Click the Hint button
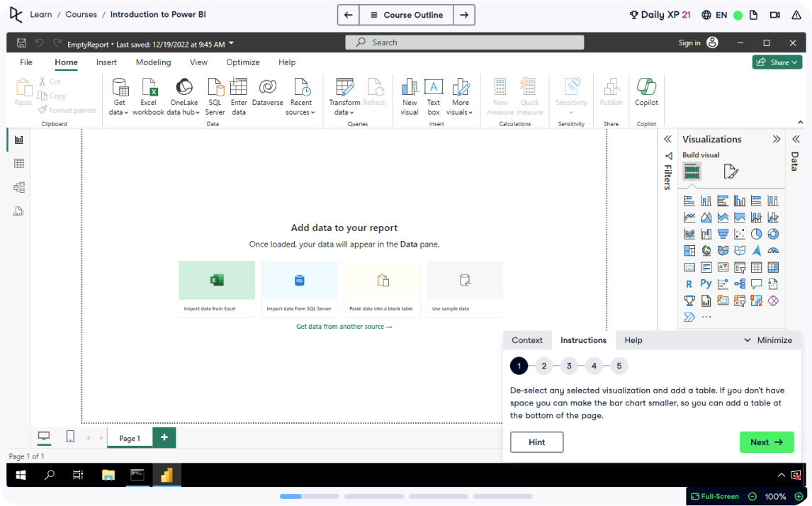This screenshot has width=812, height=506. coord(536,442)
